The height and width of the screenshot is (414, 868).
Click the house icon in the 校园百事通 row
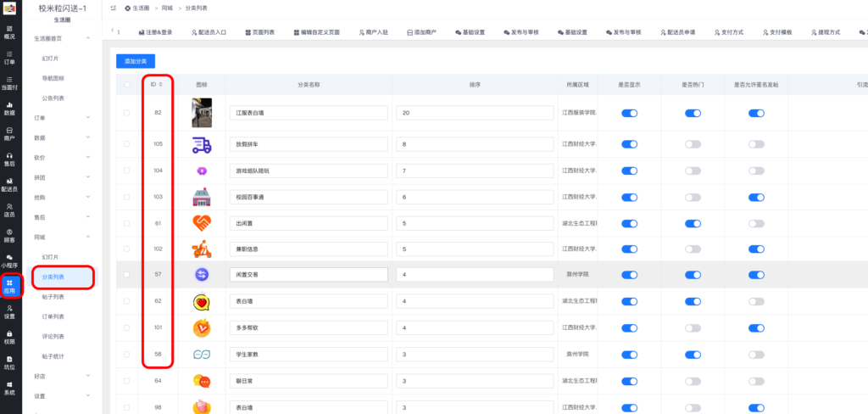[202, 197]
